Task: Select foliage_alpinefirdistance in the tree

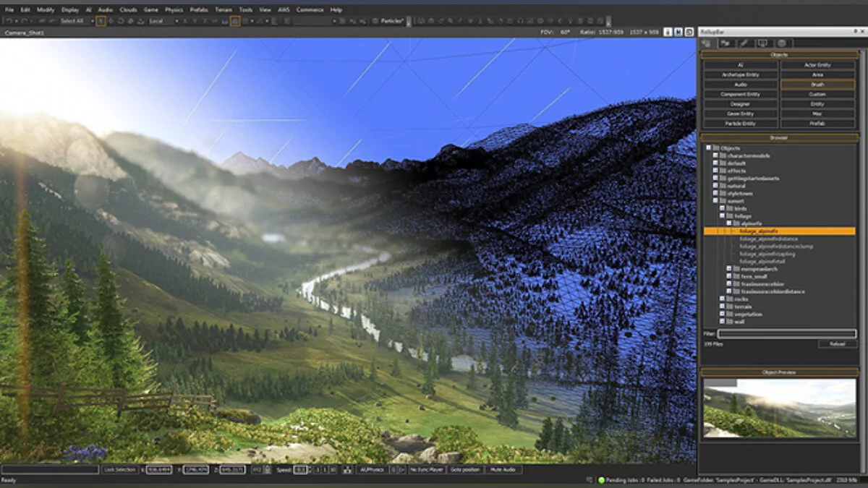Action: (769, 239)
